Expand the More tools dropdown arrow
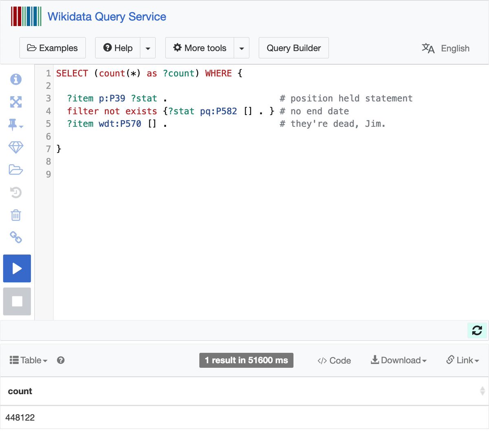 pos(242,48)
